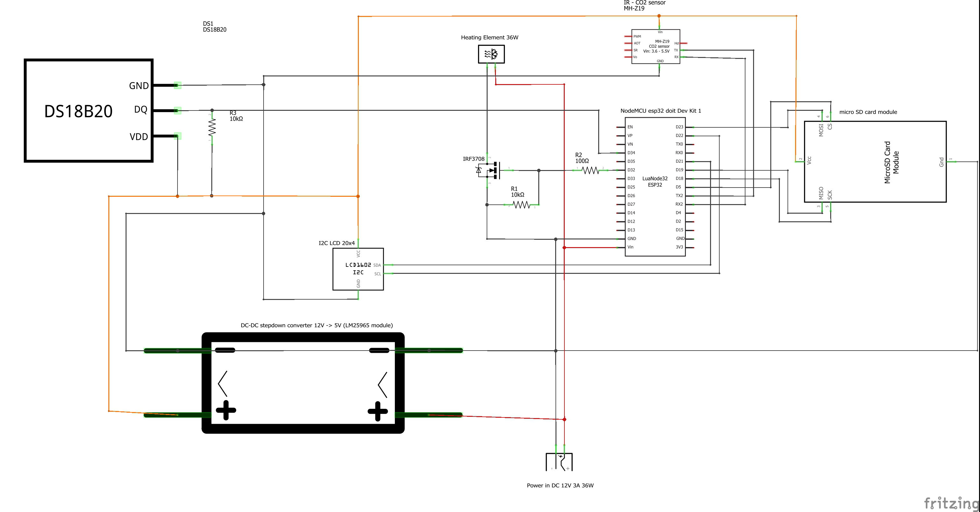
Task: Select the large DS18B20 sensor block
Action: [88, 110]
